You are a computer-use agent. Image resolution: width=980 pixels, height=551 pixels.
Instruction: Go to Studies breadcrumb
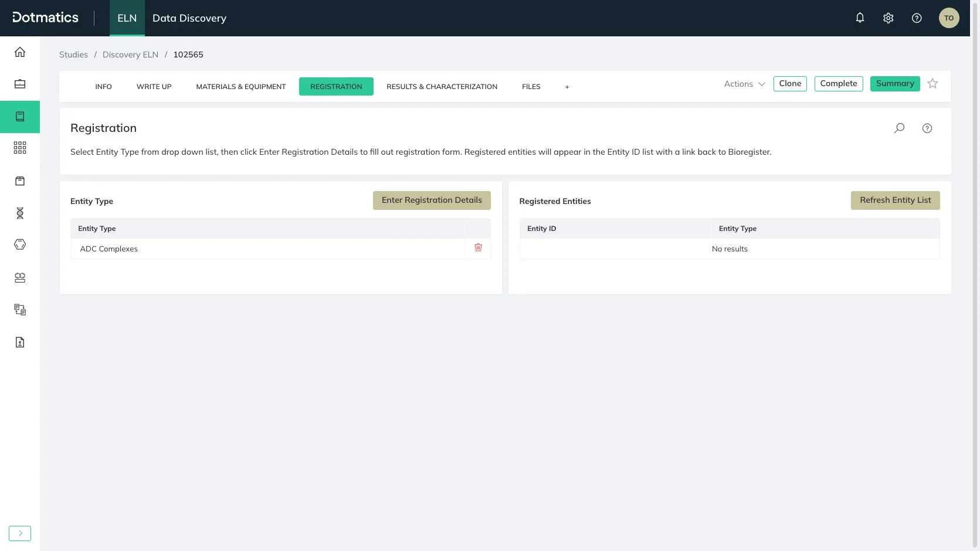[x=73, y=55]
